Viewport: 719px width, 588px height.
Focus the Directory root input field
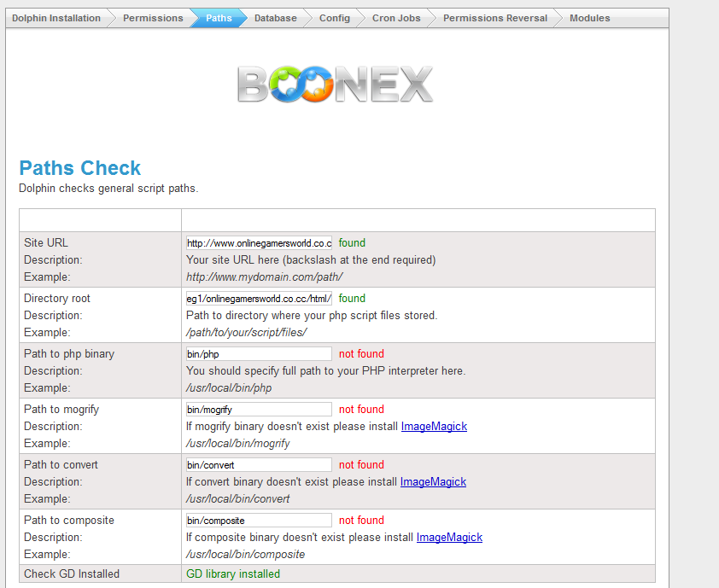259,299
